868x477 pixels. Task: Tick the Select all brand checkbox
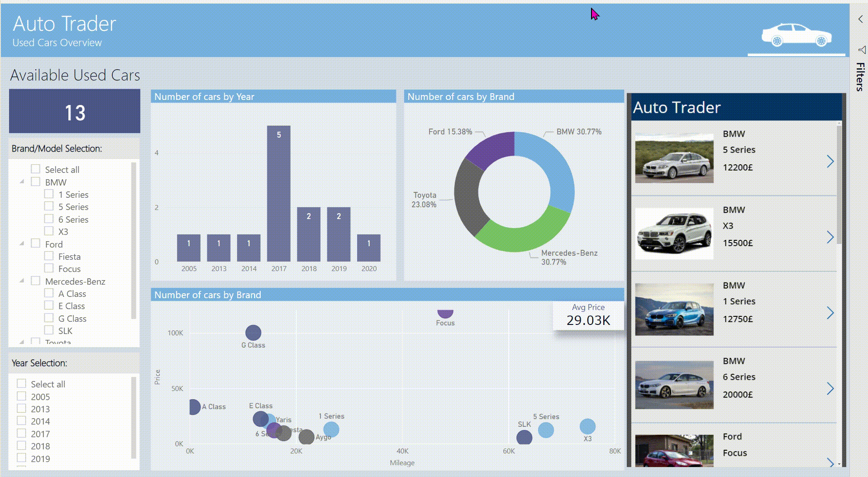tap(35, 169)
